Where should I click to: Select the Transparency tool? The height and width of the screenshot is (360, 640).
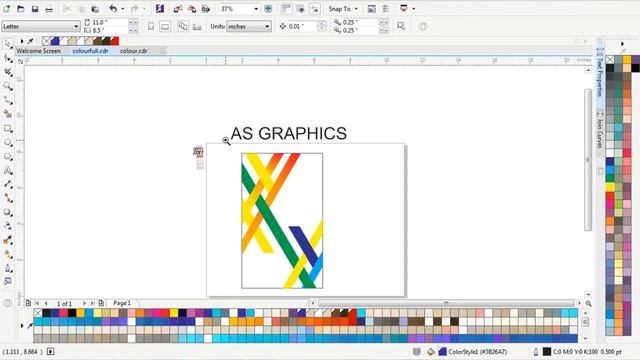(8, 226)
